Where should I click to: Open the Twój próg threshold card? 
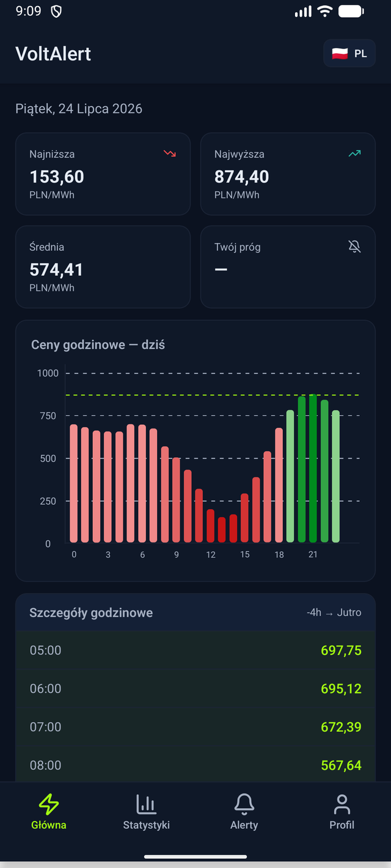click(288, 267)
